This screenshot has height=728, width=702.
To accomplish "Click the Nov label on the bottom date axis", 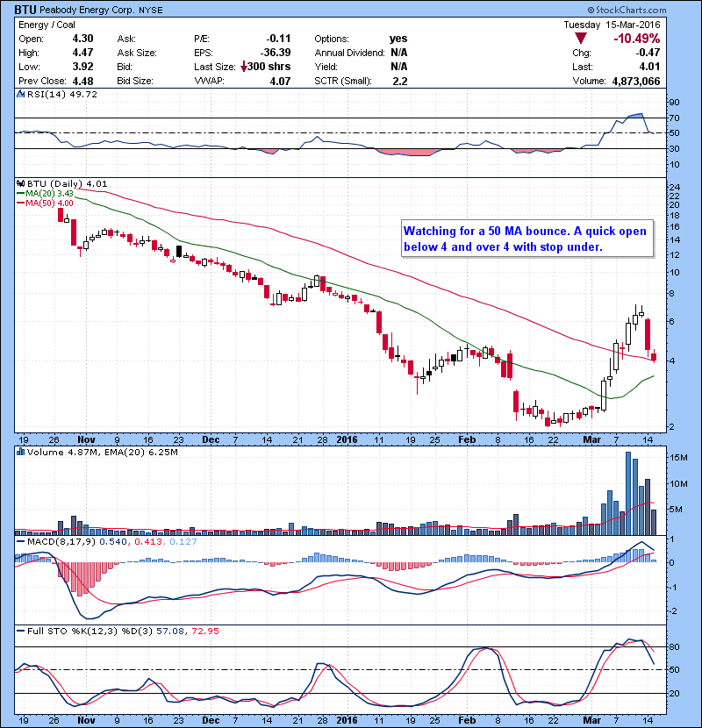I will click(x=86, y=720).
